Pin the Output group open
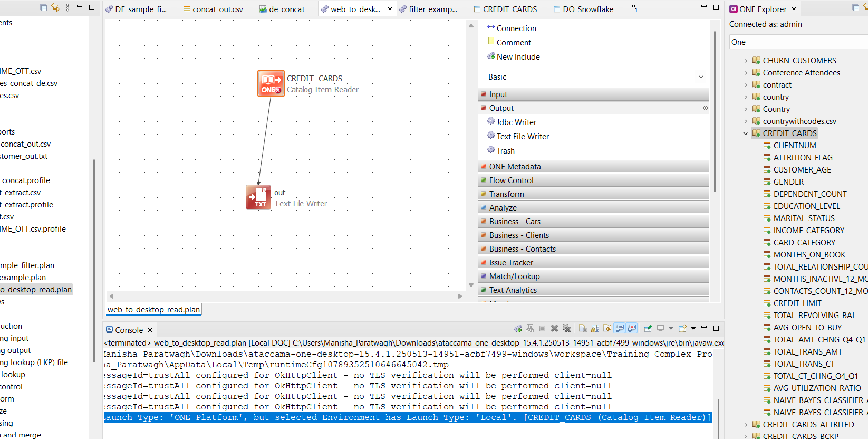Screen dimensions: 868x439 (x=705, y=108)
